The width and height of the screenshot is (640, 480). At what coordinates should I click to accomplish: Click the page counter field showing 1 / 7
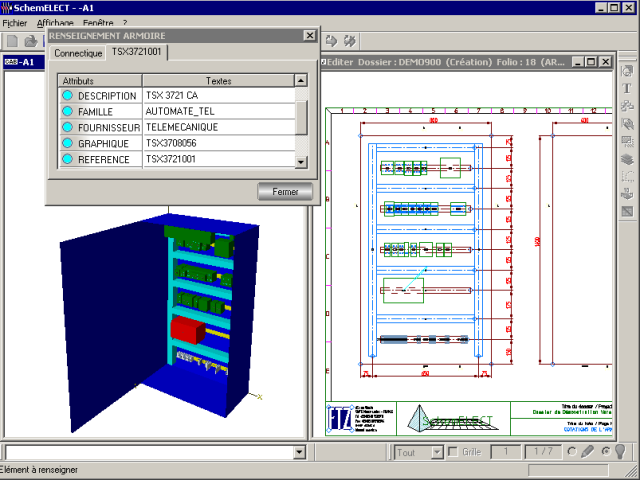[543, 452]
